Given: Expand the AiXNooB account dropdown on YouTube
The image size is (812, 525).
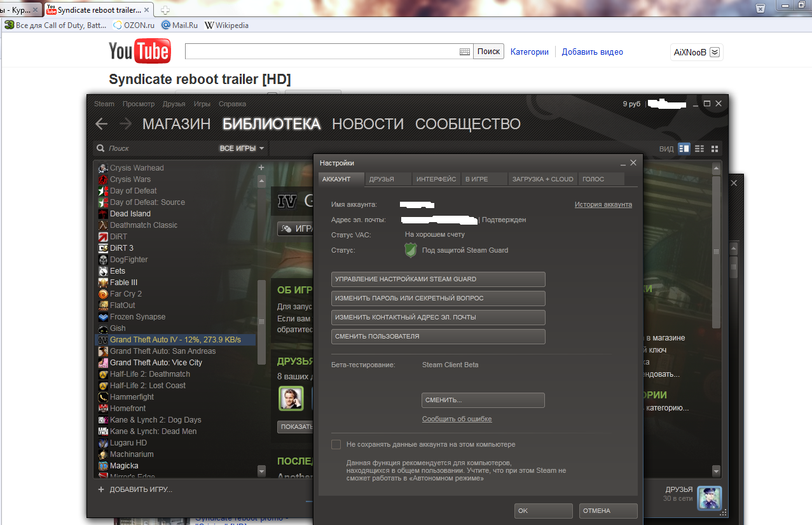Looking at the screenshot, I should point(715,52).
